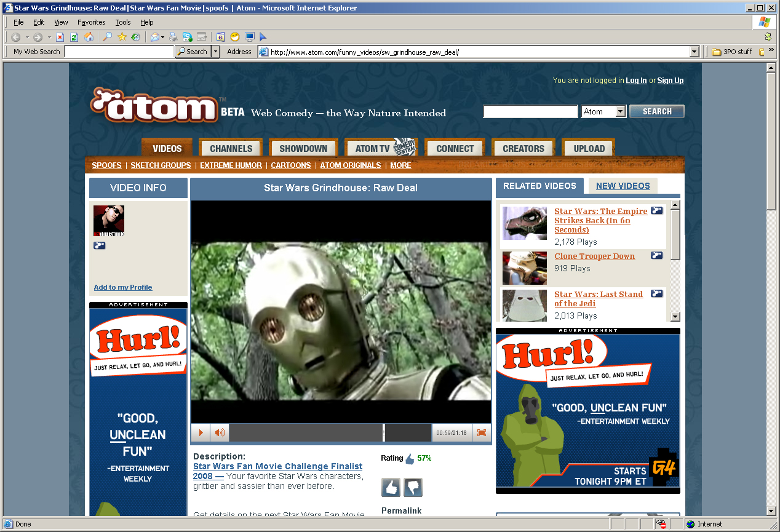
Task: Click the Atom site search text field
Action: pyautogui.click(x=530, y=111)
